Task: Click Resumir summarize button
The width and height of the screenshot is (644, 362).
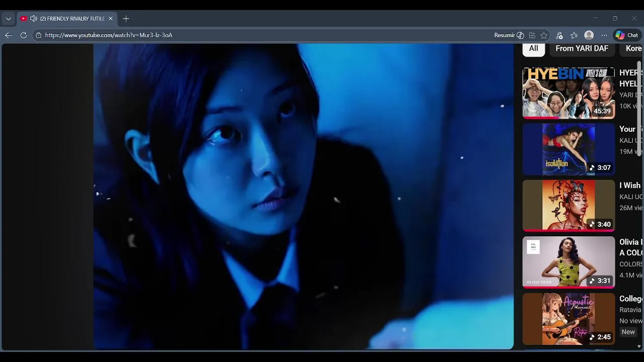Action: pyautogui.click(x=509, y=35)
